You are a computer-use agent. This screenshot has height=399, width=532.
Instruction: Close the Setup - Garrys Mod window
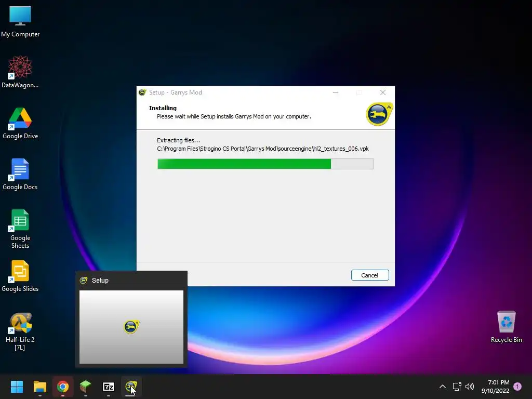(383, 92)
